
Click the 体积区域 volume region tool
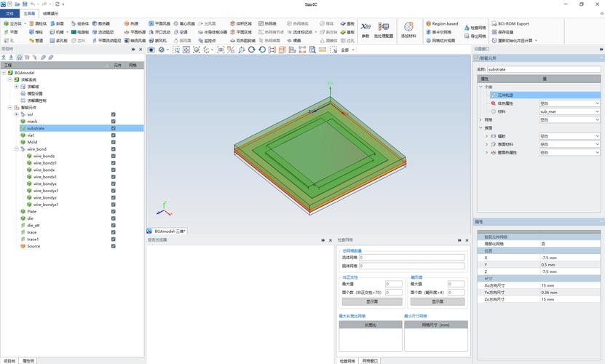[x=241, y=23]
